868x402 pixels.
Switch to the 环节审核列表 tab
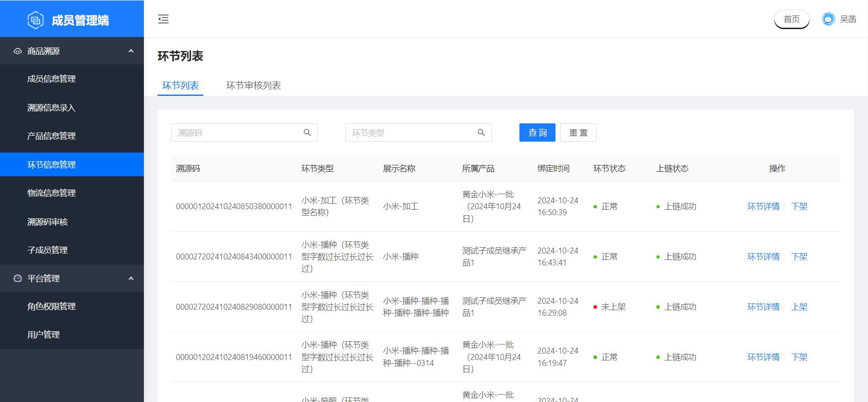[x=253, y=85]
